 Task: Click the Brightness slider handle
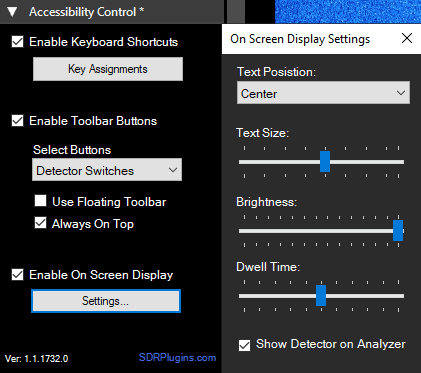[x=398, y=230]
